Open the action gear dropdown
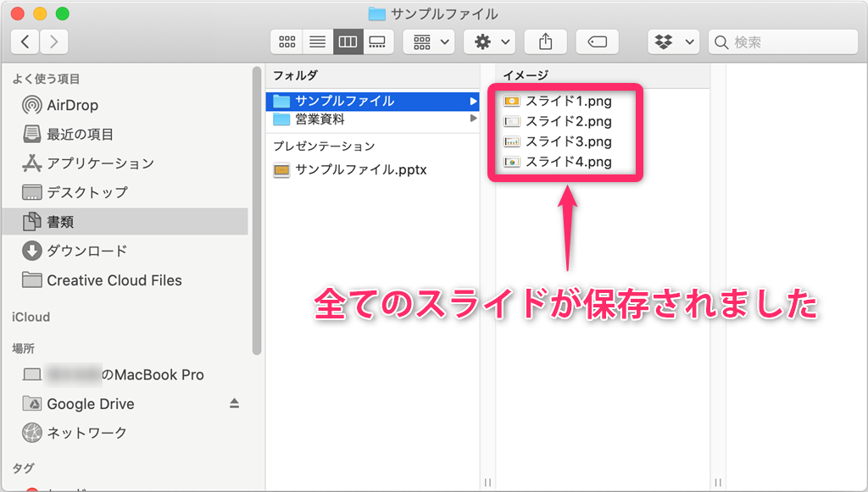 click(489, 41)
